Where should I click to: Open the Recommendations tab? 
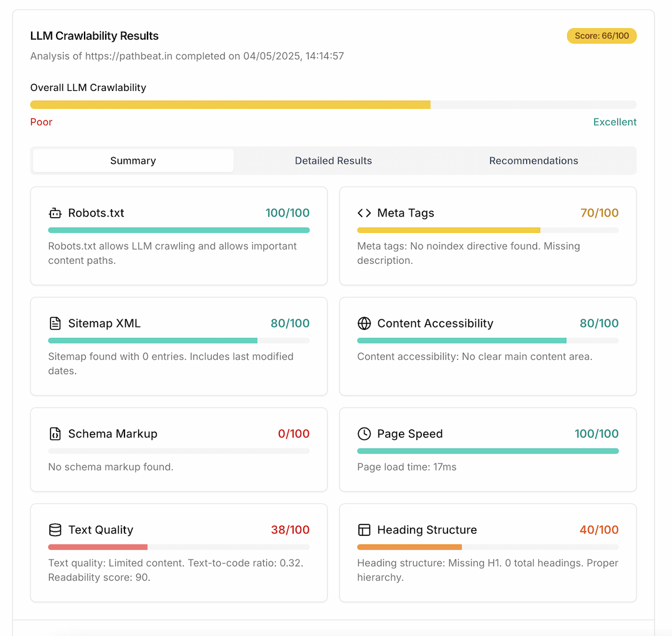tap(533, 161)
